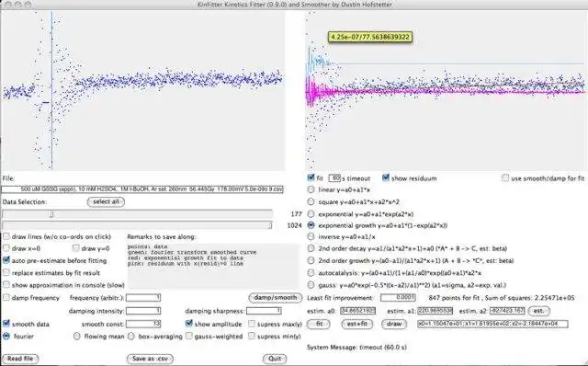Click the System Message: timeout (60.0 s) text
Screen dimensions: 588x366
pos(356,348)
